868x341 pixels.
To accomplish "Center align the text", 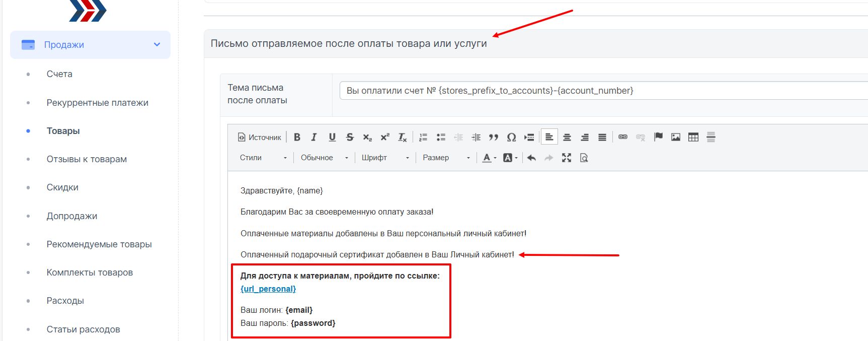I will tap(567, 137).
